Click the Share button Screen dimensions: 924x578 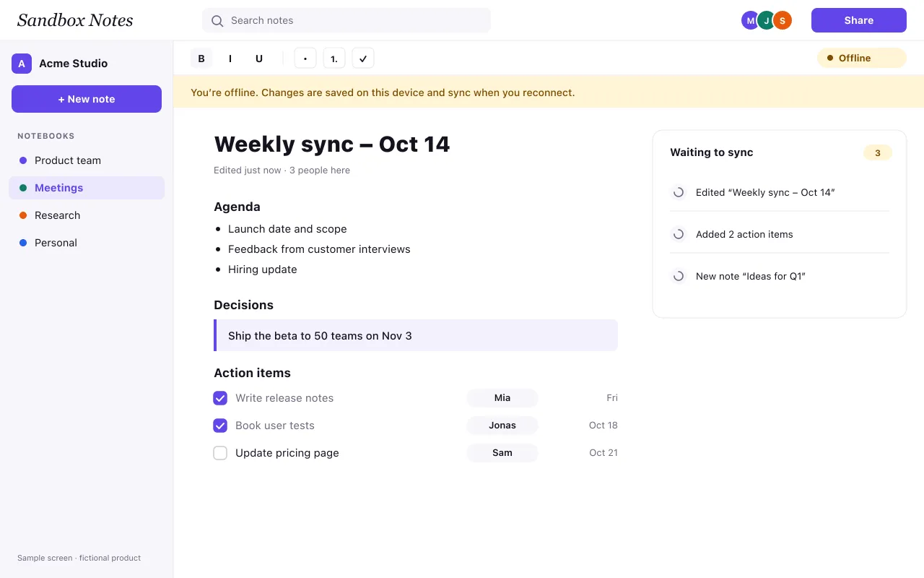click(x=859, y=20)
